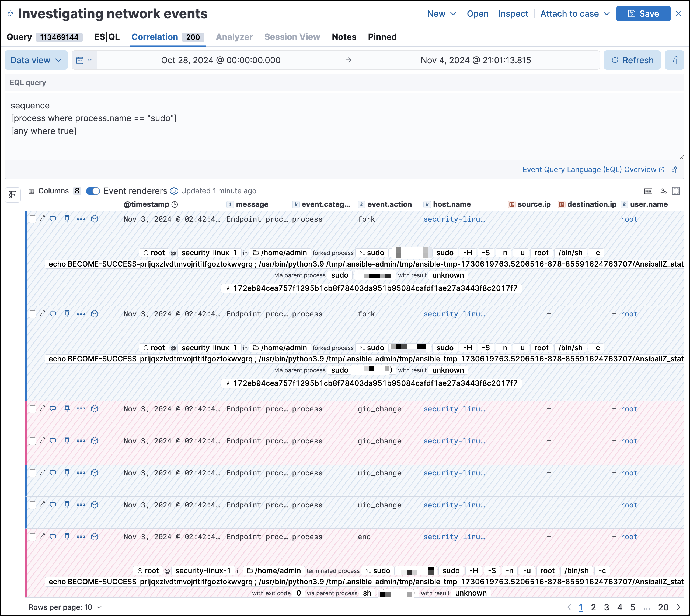Disable the Event renderers toggle

[92, 191]
